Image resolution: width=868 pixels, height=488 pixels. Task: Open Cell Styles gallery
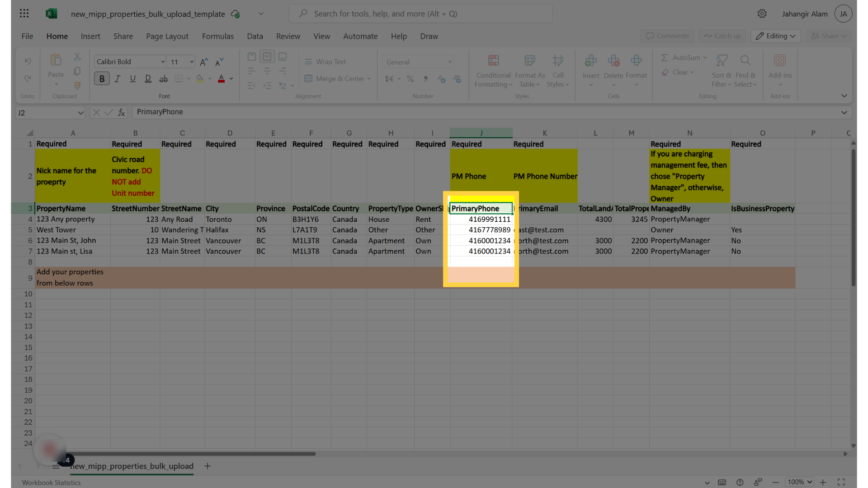558,71
